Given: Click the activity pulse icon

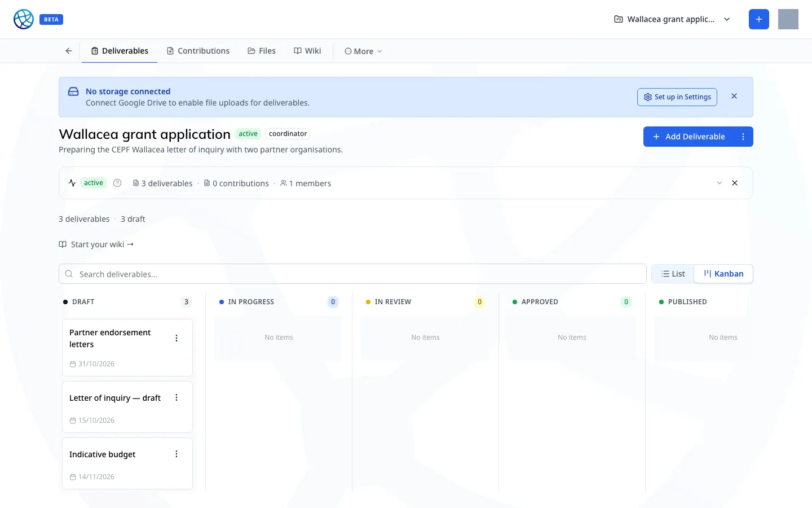Looking at the screenshot, I should 72,183.
